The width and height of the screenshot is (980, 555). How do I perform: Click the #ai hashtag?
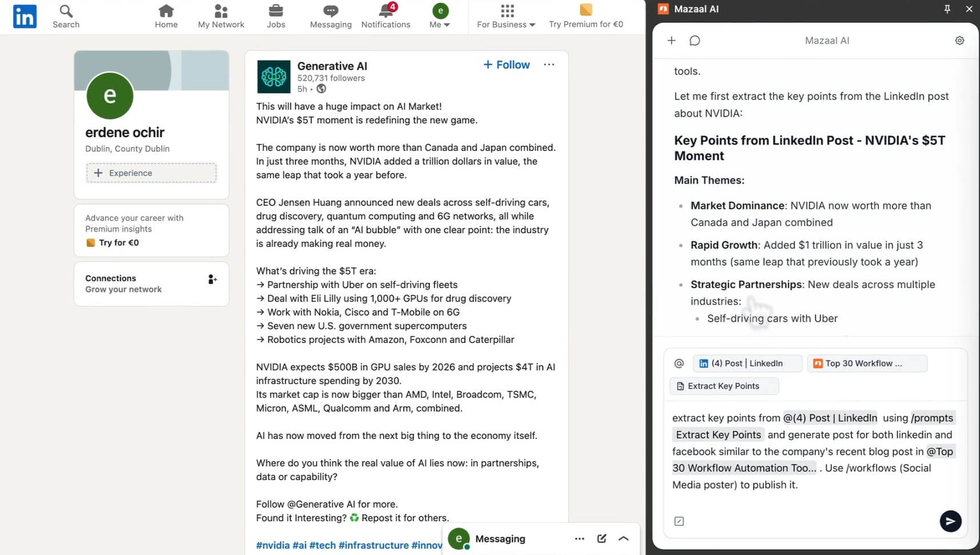pos(300,545)
